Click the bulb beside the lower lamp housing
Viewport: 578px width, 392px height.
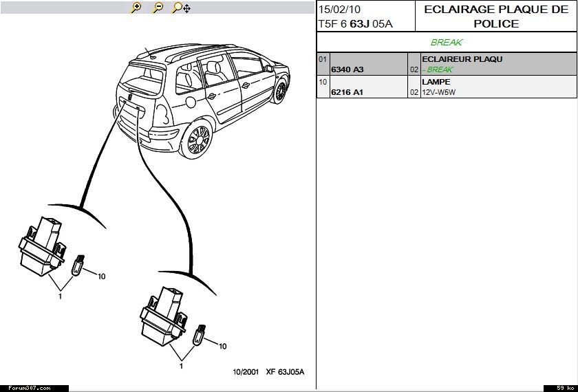pos(202,333)
